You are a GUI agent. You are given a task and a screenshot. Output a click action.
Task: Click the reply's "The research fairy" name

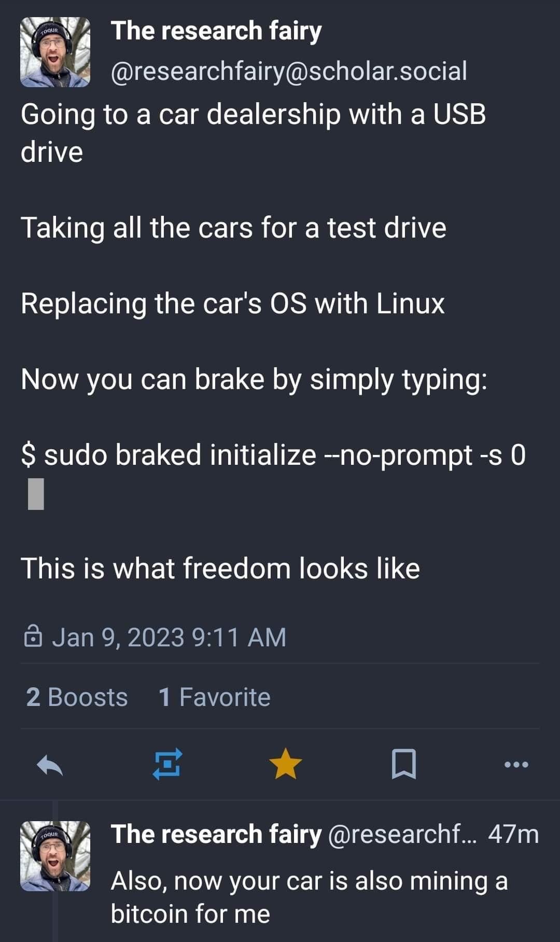[216, 834]
